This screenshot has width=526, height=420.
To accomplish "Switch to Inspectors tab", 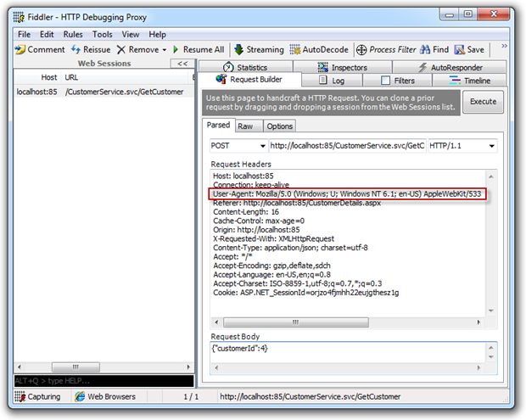I will tap(343, 67).
